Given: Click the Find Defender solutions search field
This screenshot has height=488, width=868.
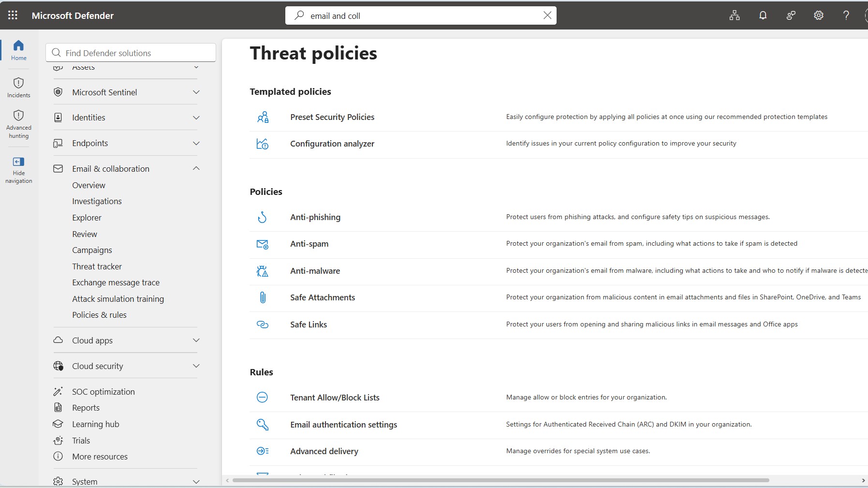Looking at the screenshot, I should [x=131, y=53].
